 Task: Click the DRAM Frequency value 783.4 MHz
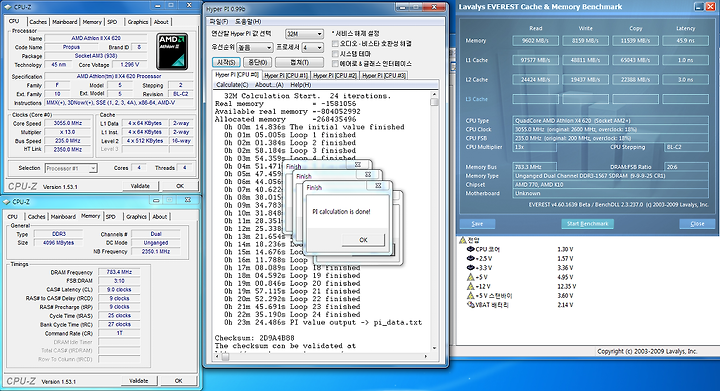click(119, 272)
